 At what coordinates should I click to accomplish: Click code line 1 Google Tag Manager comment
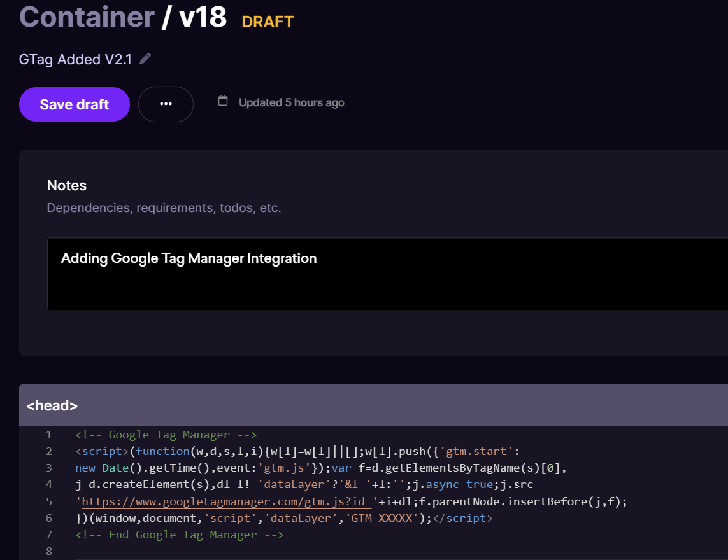coord(166,435)
